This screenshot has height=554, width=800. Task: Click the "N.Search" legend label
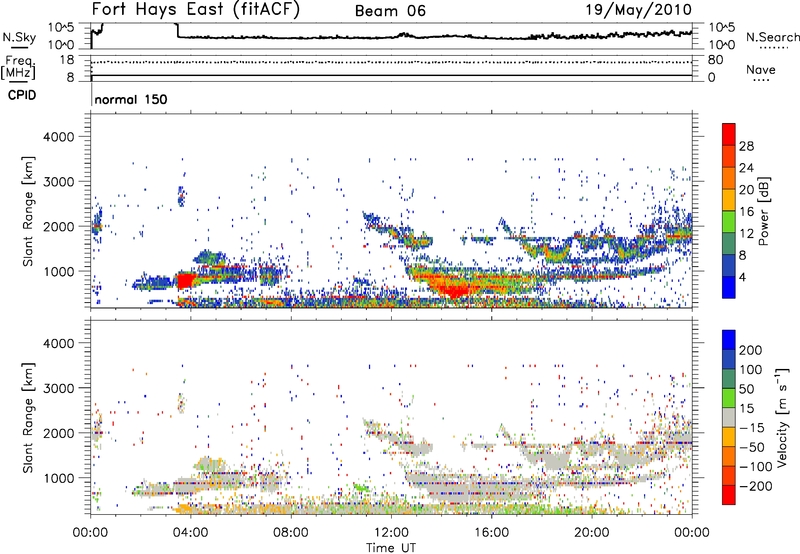pyautogui.click(x=772, y=37)
